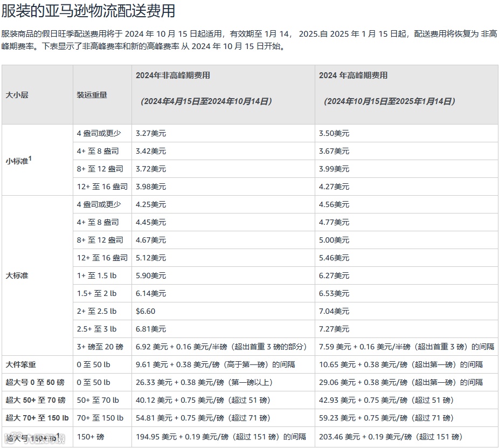
Task: Click the 3.72美元 fee cell
Action: [x=224, y=169]
